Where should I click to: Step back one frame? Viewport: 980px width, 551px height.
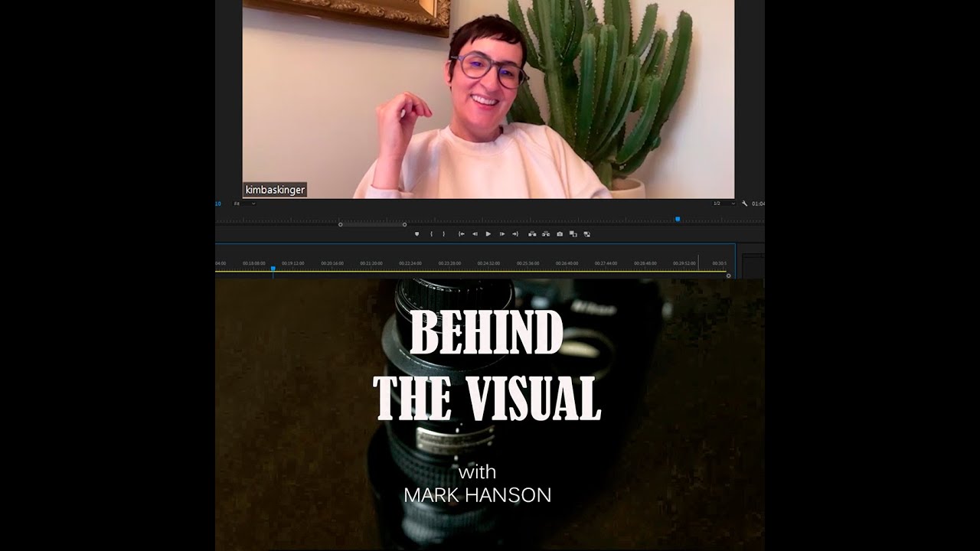pos(475,233)
